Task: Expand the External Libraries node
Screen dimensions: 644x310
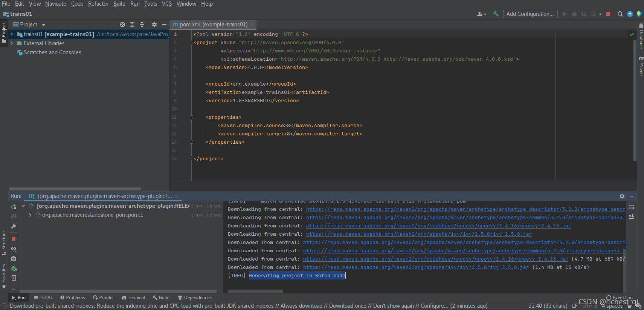Action: (12, 43)
